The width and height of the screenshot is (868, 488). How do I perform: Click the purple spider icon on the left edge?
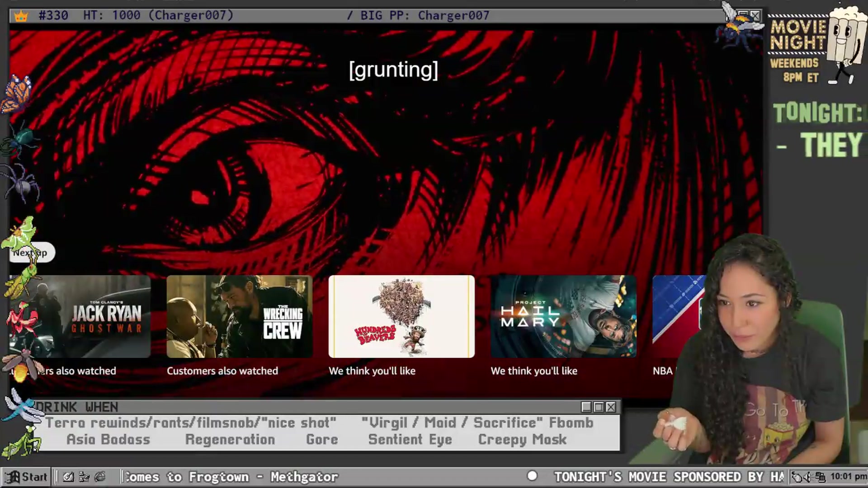coord(21,183)
